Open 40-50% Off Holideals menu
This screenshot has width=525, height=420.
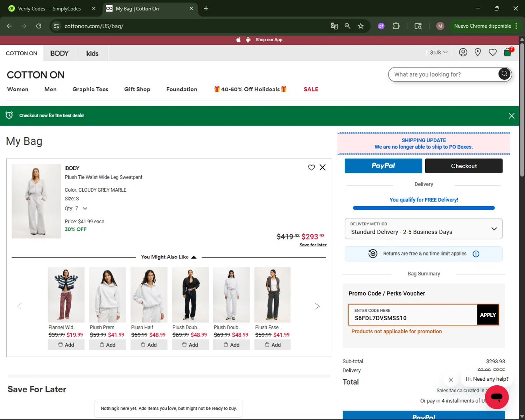[250, 89]
